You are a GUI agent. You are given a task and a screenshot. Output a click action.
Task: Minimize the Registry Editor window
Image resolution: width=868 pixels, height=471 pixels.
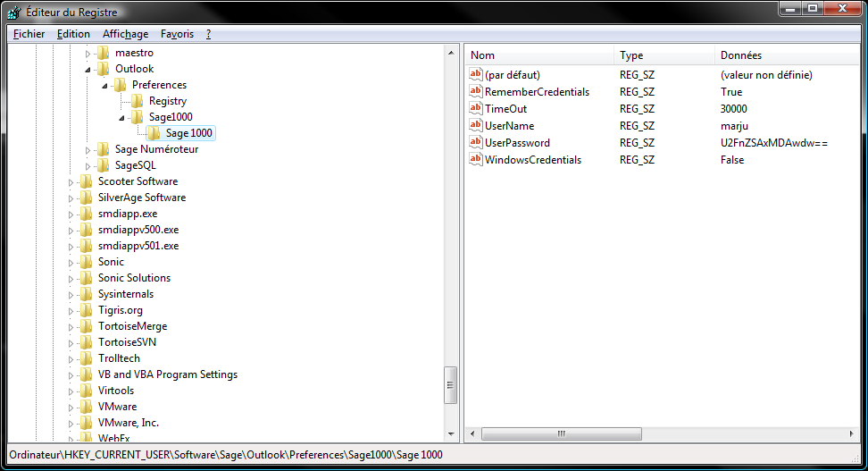pyautogui.click(x=790, y=8)
